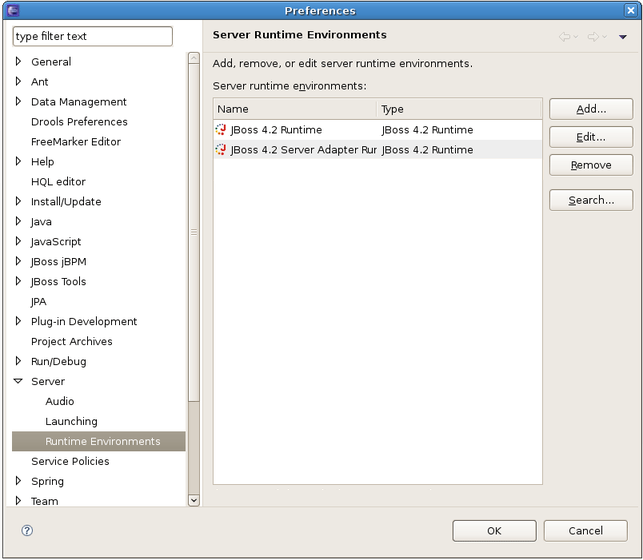Select JBoss 4.2 Server Adapter Runtime icon

click(221, 150)
